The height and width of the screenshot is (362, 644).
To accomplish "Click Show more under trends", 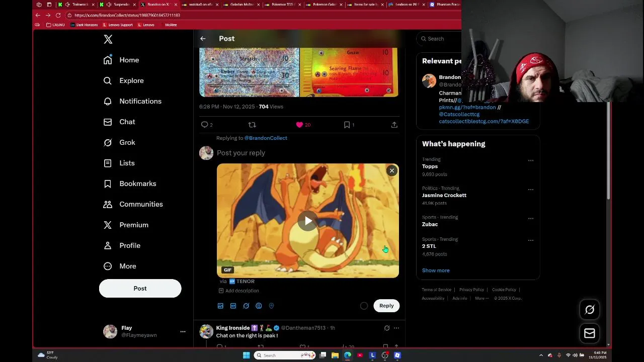I will click(436, 270).
